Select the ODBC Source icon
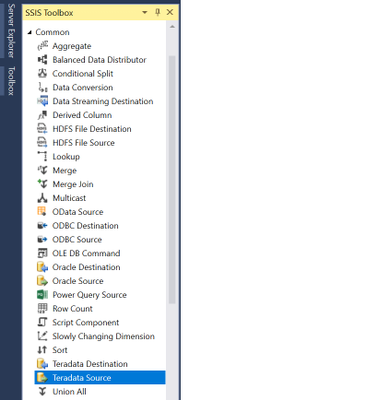 click(42, 239)
